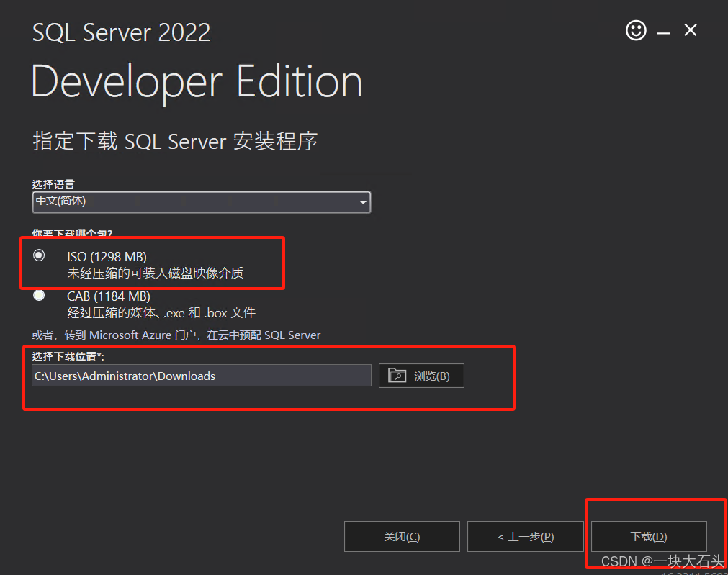Screen dimensions: 728x575
Task: Click the 经过压缩的媒体 .exe 和 .box description
Action: 161,313
